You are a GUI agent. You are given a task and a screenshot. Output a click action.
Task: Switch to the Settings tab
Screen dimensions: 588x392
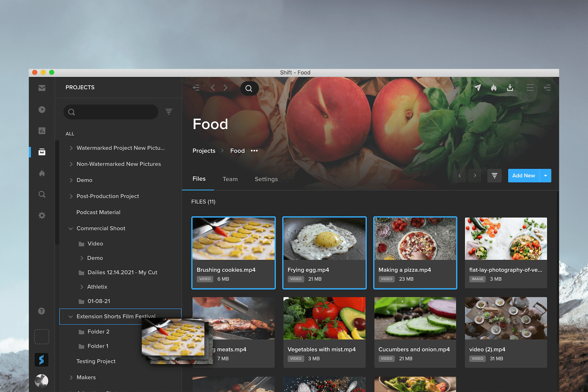coord(266,179)
